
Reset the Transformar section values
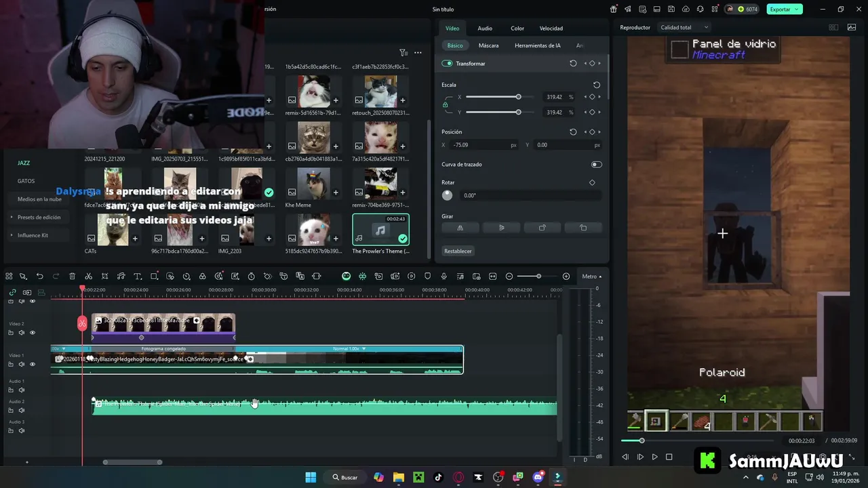tap(573, 63)
